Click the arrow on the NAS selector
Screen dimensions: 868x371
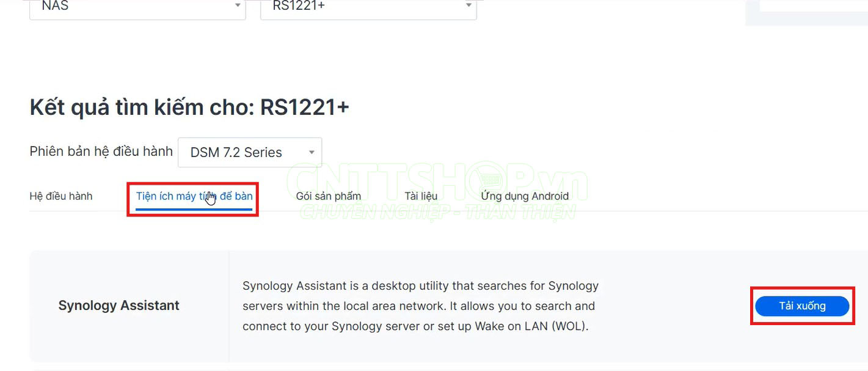pos(238,6)
